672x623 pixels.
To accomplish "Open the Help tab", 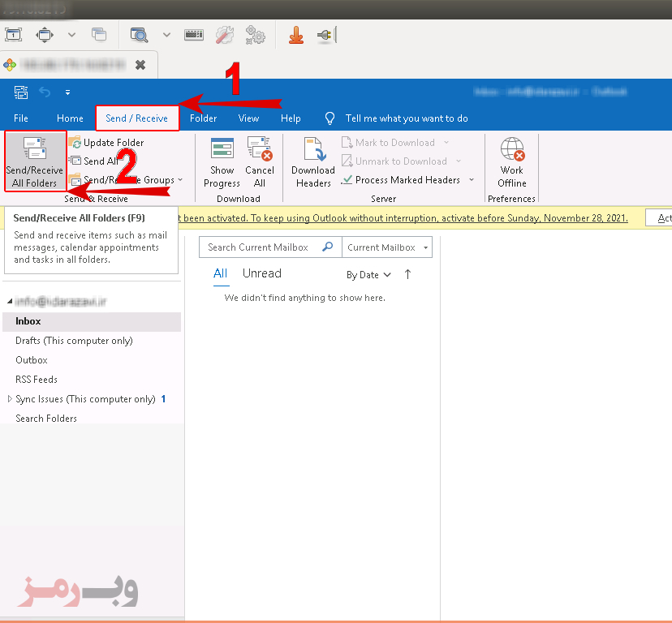I will (291, 118).
